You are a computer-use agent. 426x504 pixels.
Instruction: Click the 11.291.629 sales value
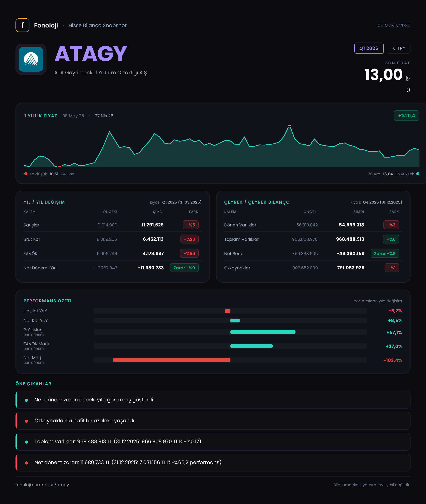[x=153, y=225]
